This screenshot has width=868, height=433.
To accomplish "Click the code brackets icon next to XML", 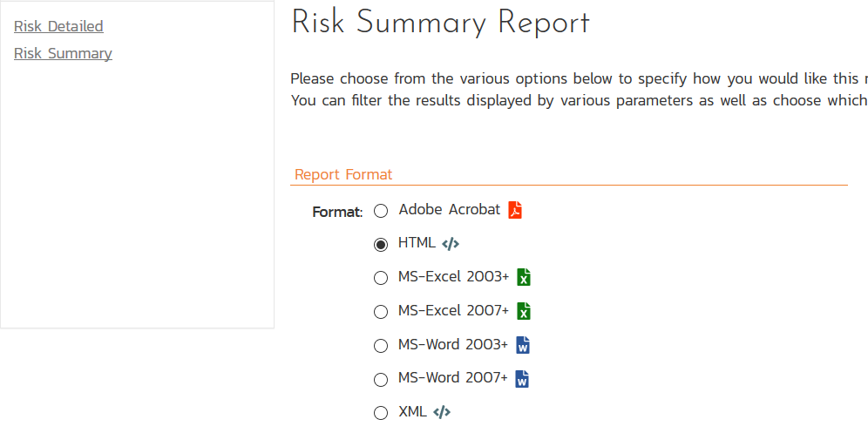I will (442, 412).
